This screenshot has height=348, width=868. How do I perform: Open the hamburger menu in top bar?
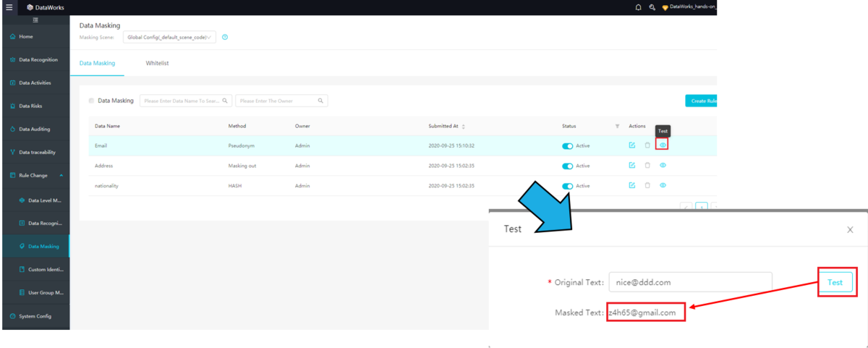(9, 7)
